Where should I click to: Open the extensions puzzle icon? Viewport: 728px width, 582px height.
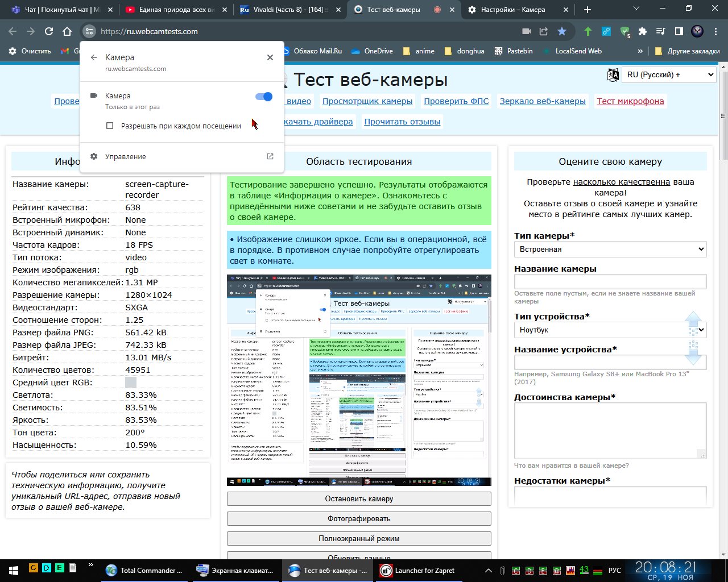(x=643, y=31)
